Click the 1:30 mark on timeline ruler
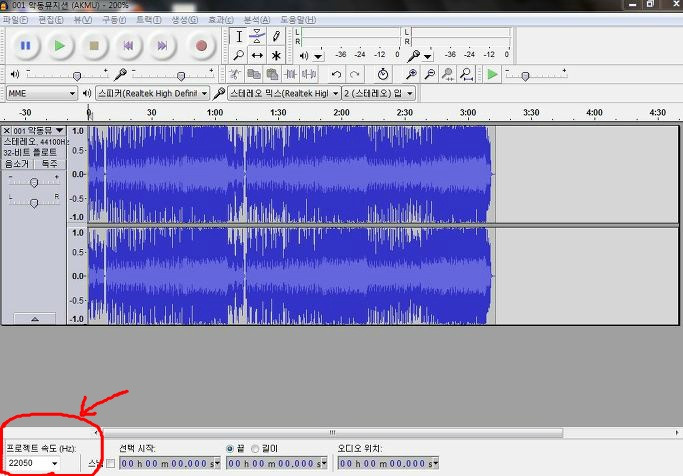 pos(278,113)
